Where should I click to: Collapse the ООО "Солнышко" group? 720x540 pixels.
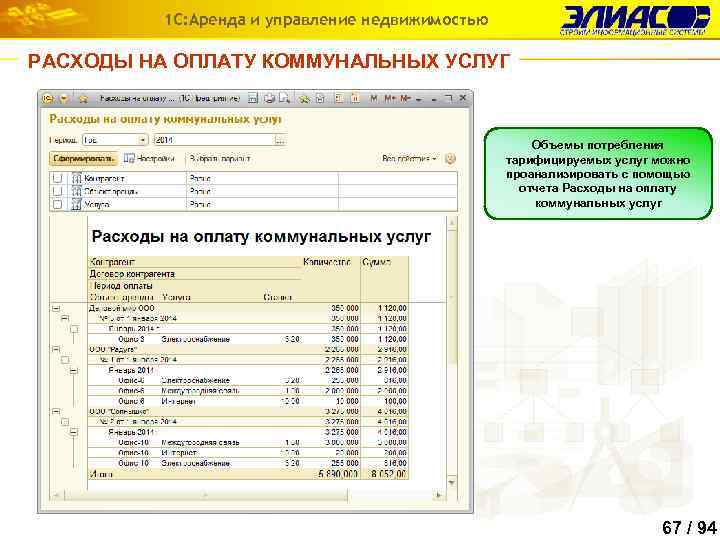[x=56, y=411]
